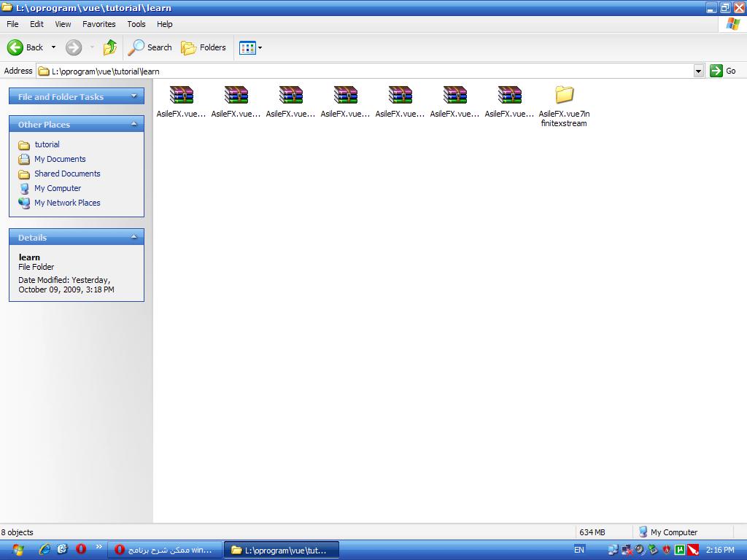The height and width of the screenshot is (560, 747).
Task: Open the File menu
Action: [x=12, y=24]
